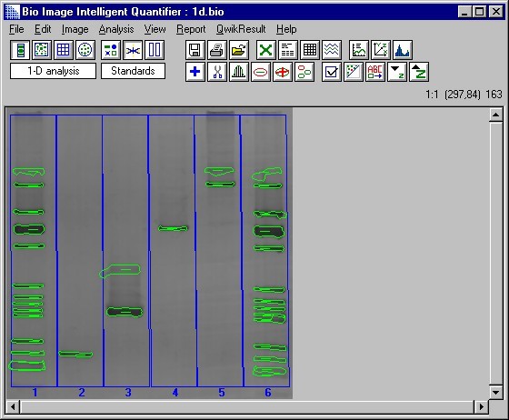Toggle the grid array mode icon
The width and height of the screenshot is (509, 420).
pos(64,50)
